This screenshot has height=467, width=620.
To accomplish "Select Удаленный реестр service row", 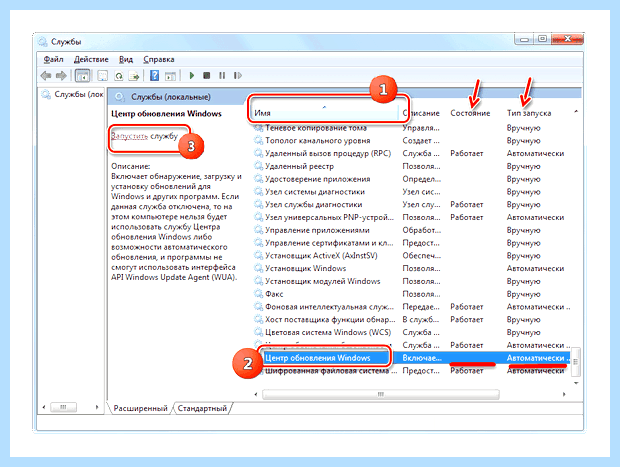I will click(411, 166).
